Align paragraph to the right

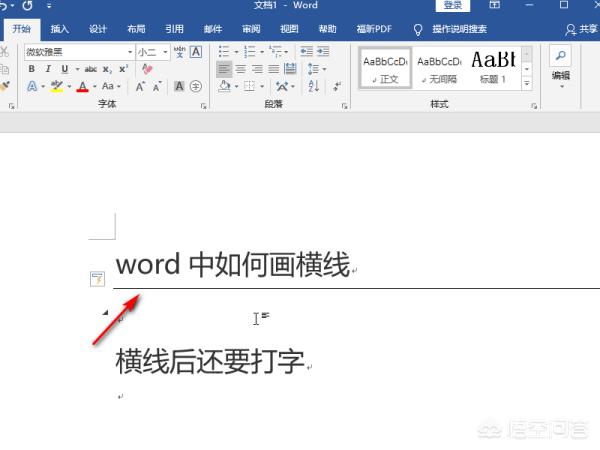(257, 69)
